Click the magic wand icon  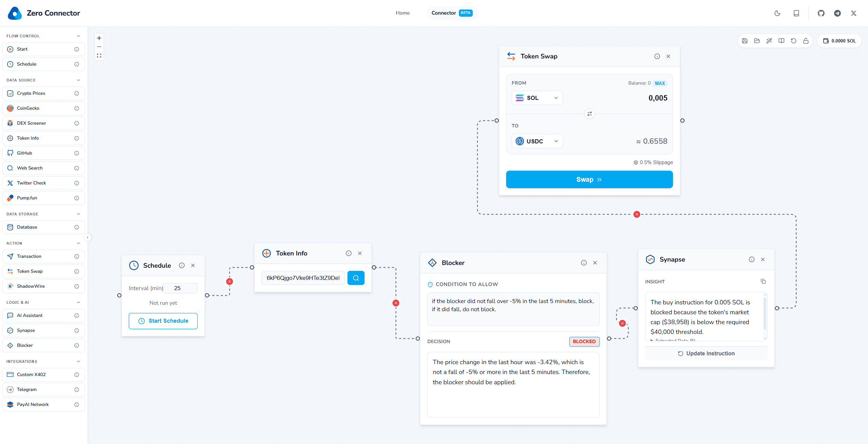click(769, 41)
